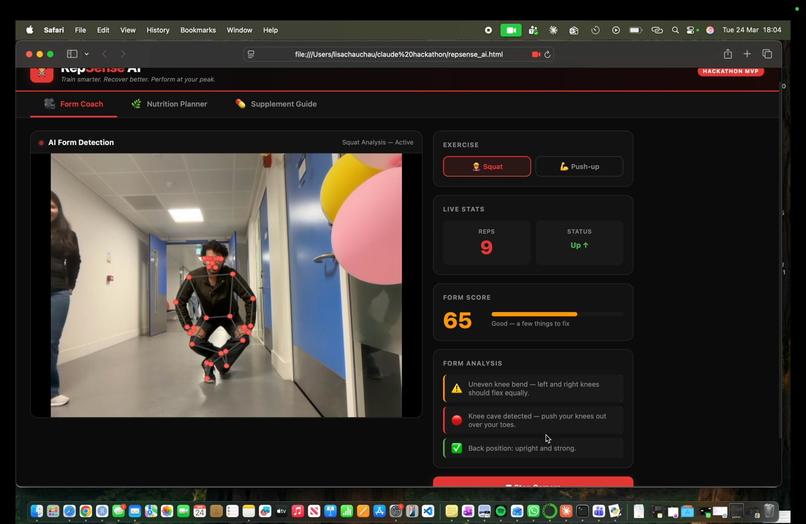Viewport: 806px width, 524px height.
Task: Open the Help menu
Action: 270,30
